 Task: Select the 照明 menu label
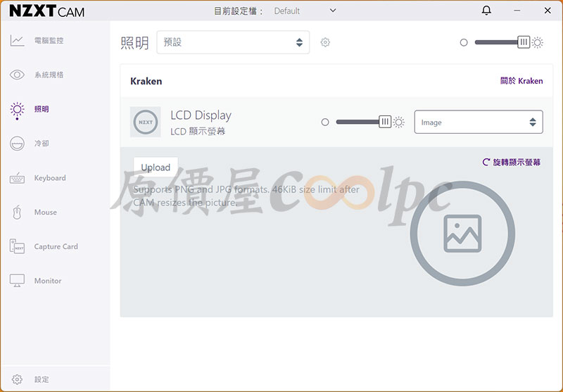pos(42,109)
